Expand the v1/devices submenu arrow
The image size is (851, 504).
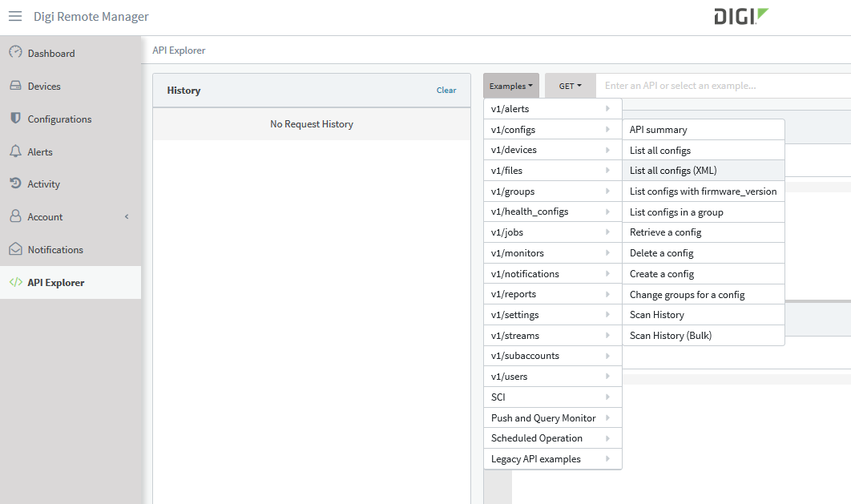point(607,150)
